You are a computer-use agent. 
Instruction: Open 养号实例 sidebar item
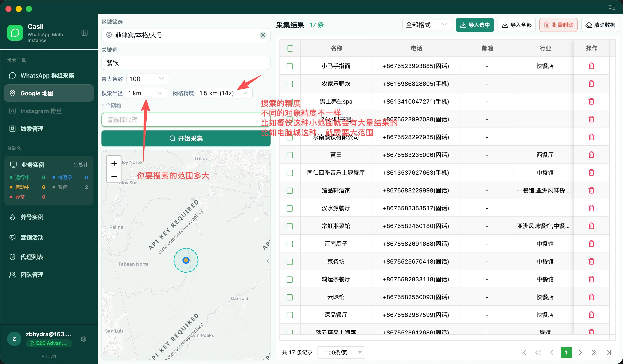click(x=49, y=217)
